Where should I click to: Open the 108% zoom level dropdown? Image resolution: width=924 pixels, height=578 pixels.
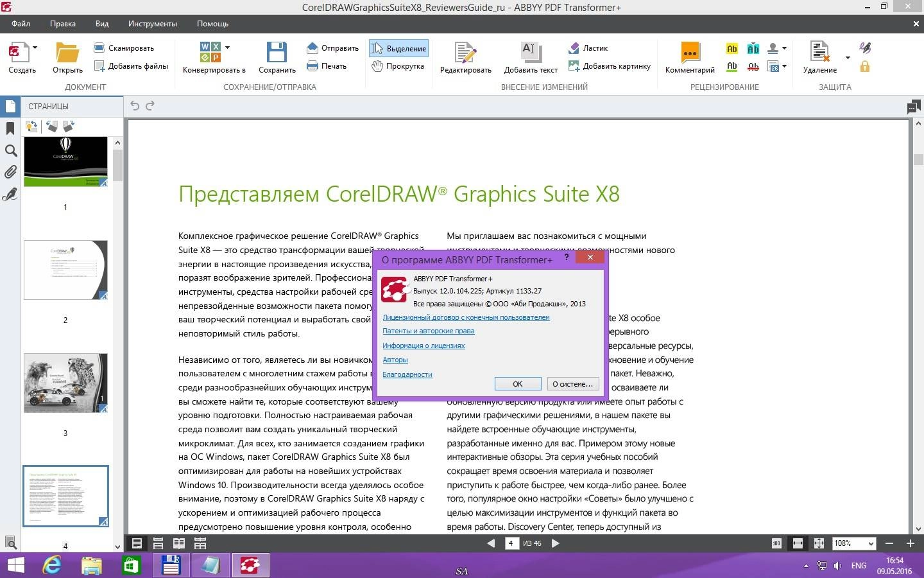tap(871, 543)
